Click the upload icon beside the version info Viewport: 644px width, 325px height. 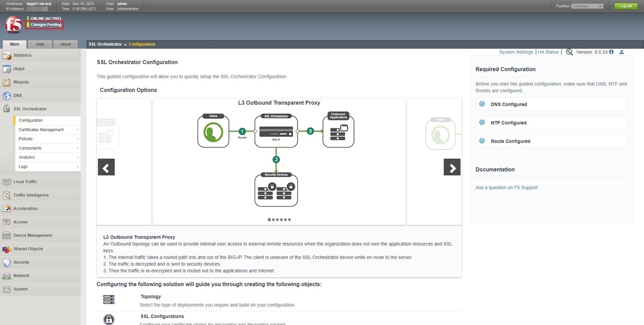pos(621,52)
